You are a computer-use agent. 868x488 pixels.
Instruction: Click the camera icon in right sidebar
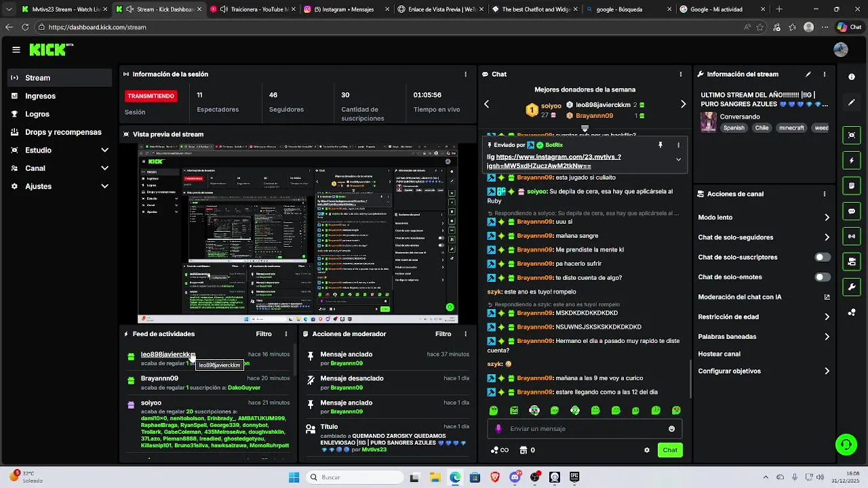852,262
